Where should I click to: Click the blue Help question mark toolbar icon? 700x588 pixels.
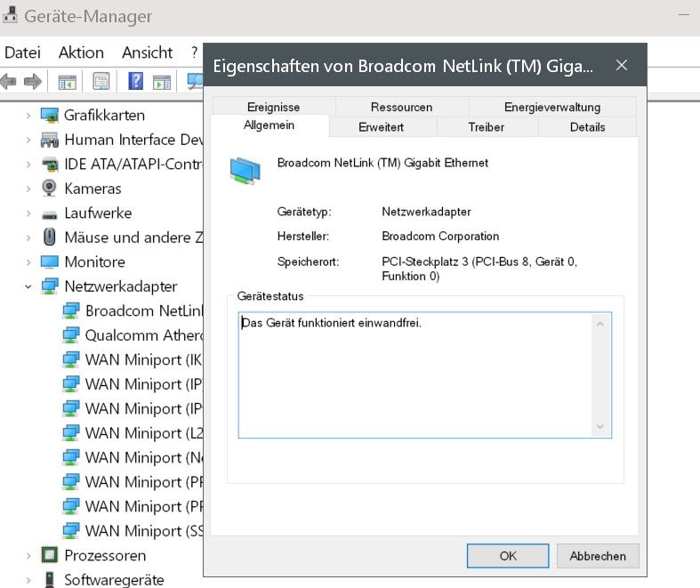point(136,82)
